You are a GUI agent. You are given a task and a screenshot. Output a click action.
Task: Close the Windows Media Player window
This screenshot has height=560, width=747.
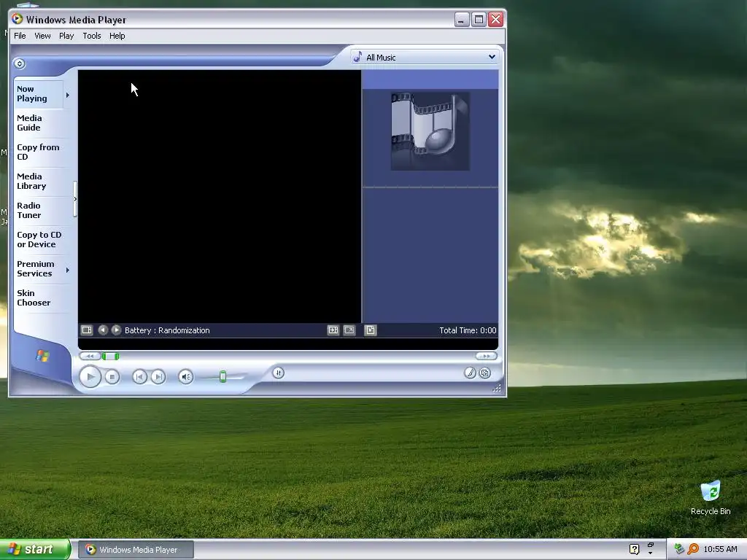(496, 20)
